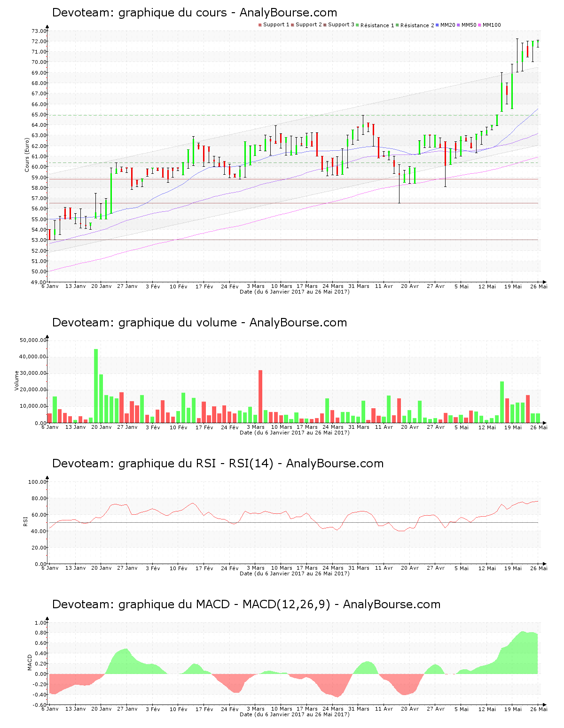Click the 49.00 price axis value

(39, 282)
